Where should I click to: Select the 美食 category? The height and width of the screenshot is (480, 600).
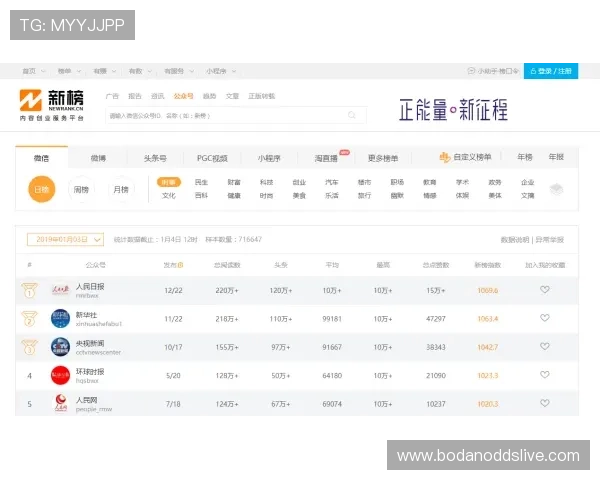click(x=299, y=195)
